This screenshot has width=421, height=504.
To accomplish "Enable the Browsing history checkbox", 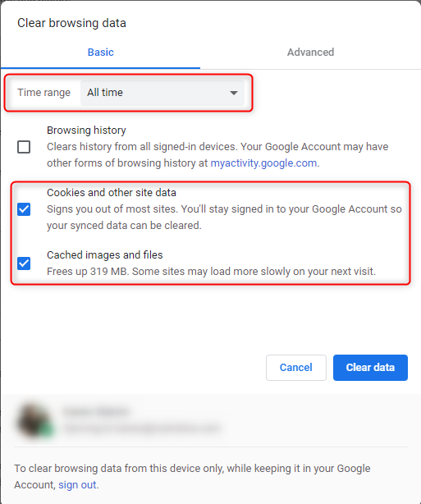I will coord(24,147).
